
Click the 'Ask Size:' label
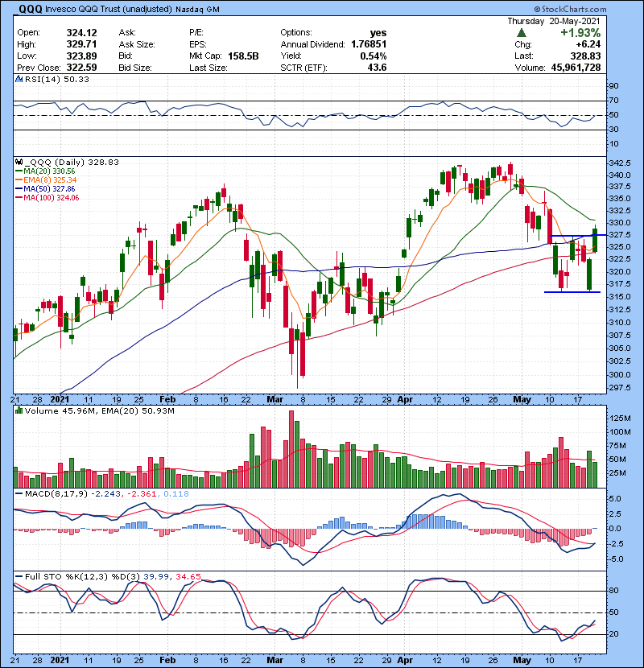137,44
